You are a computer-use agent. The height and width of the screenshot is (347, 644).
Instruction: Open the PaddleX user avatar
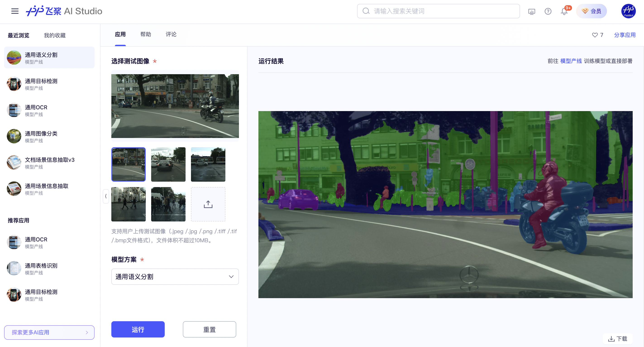click(628, 11)
